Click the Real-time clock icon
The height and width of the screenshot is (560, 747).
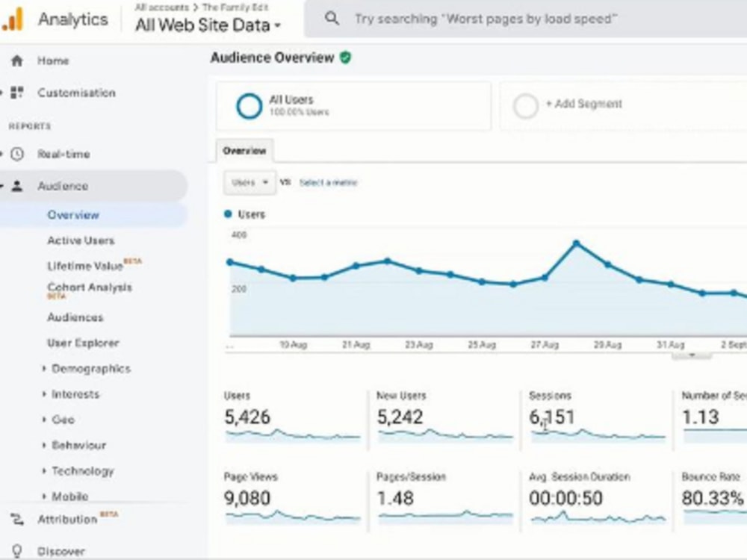17,154
